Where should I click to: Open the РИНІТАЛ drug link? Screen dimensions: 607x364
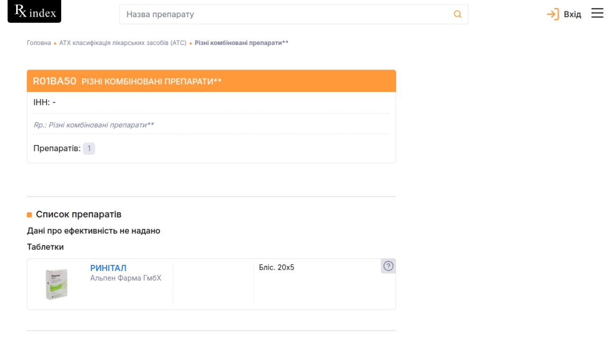pyautogui.click(x=108, y=268)
